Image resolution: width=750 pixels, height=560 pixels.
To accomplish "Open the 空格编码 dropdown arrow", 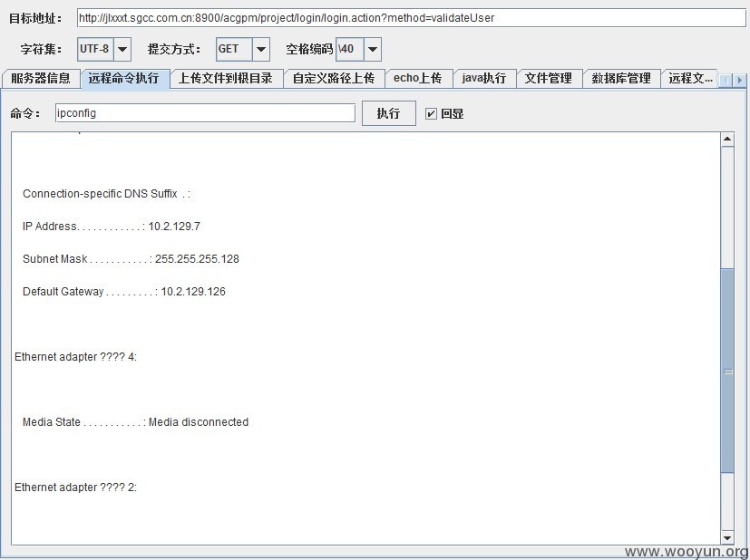I will [373, 49].
